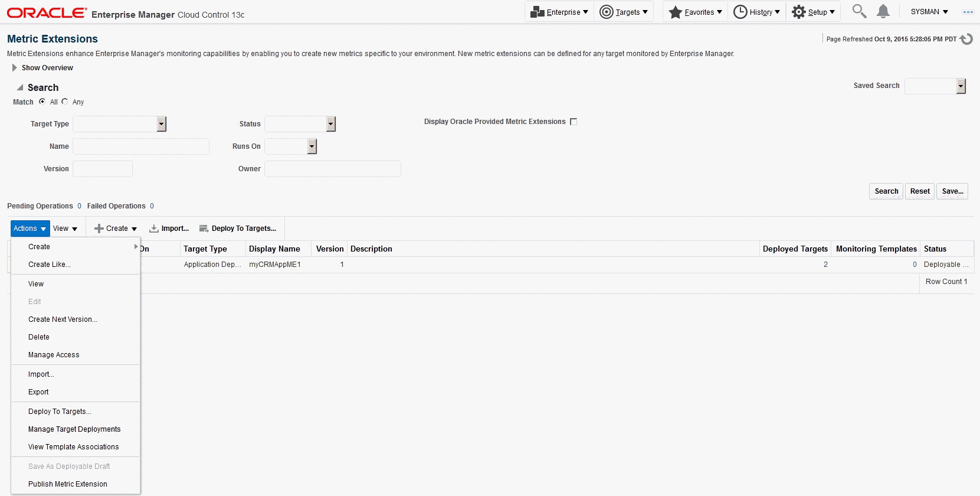Toggle Display Oracle Provided Metric Extensions checkbox
Screen dimensions: 980x496
pos(573,122)
